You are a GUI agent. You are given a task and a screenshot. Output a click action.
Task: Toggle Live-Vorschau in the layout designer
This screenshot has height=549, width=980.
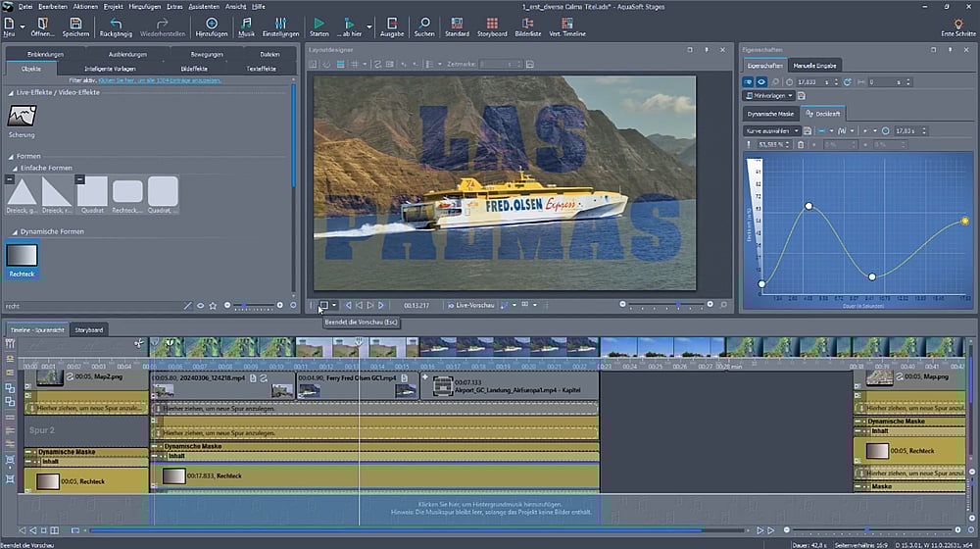tap(470, 306)
